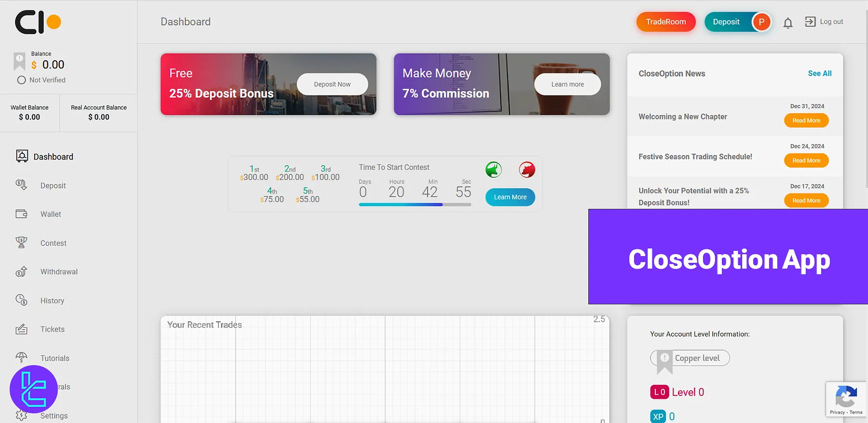This screenshot has width=868, height=423.
Task: Open the TradeRoom button
Action: coord(666,22)
